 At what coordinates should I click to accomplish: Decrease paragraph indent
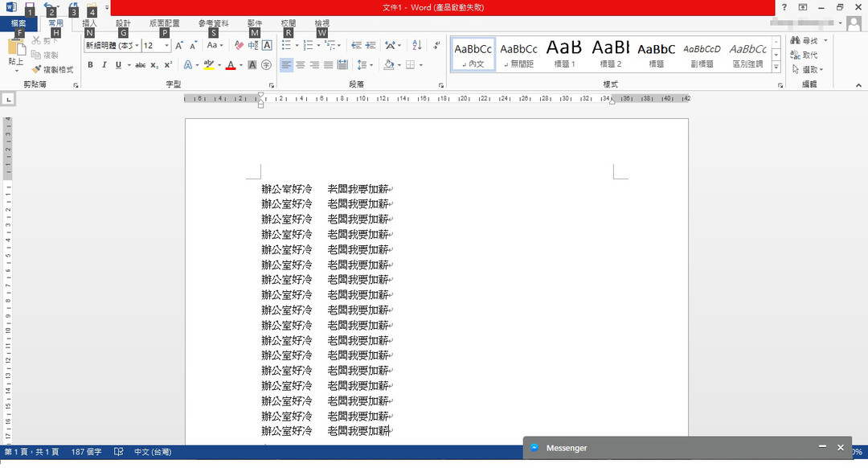click(357, 45)
